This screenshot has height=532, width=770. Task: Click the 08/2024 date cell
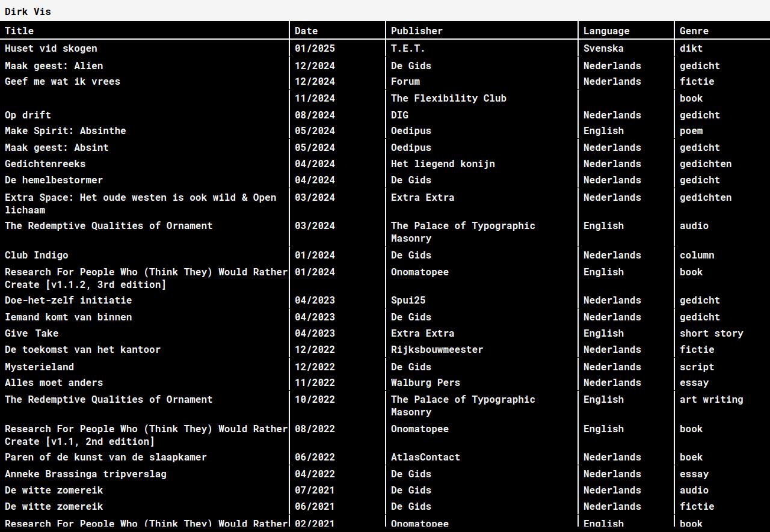click(x=315, y=115)
